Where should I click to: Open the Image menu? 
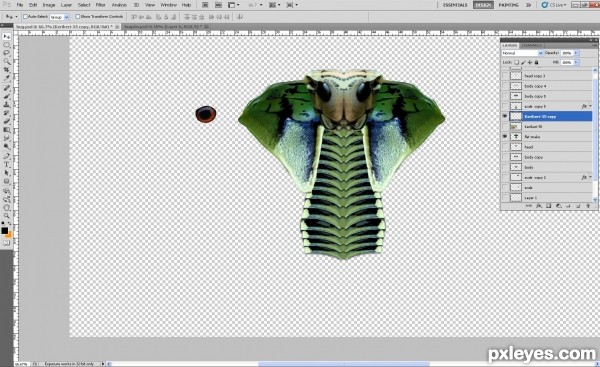[x=49, y=5]
